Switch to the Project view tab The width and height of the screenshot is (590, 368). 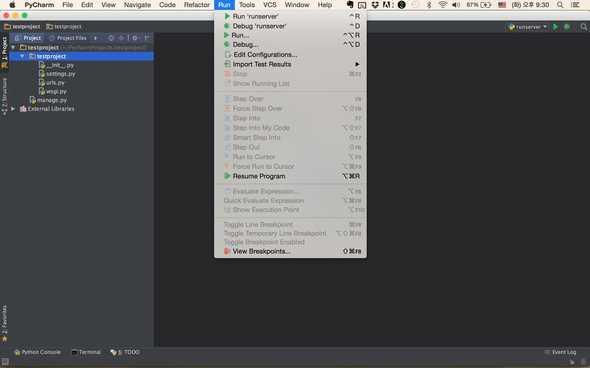click(28, 38)
